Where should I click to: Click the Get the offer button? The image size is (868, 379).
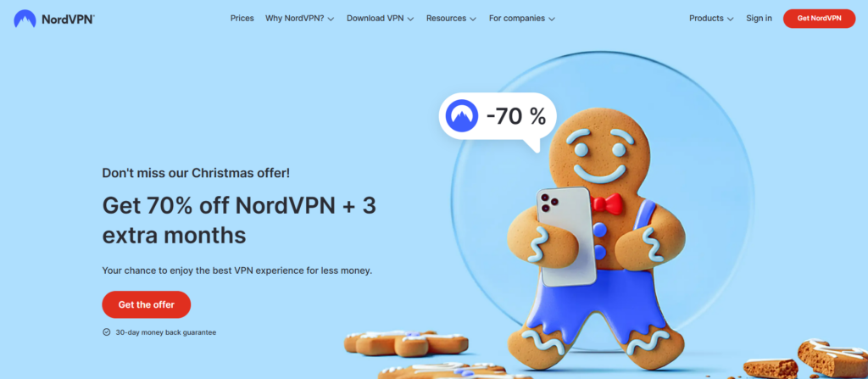tap(146, 304)
